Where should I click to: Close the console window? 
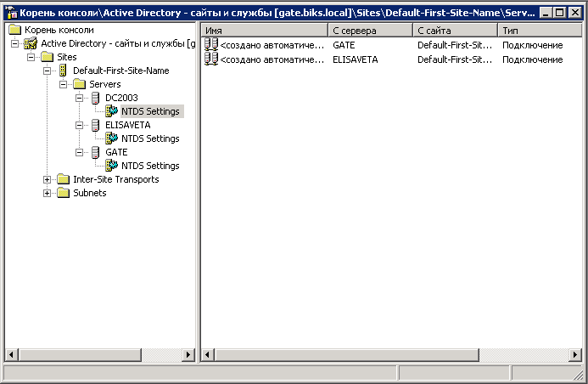[x=575, y=13]
